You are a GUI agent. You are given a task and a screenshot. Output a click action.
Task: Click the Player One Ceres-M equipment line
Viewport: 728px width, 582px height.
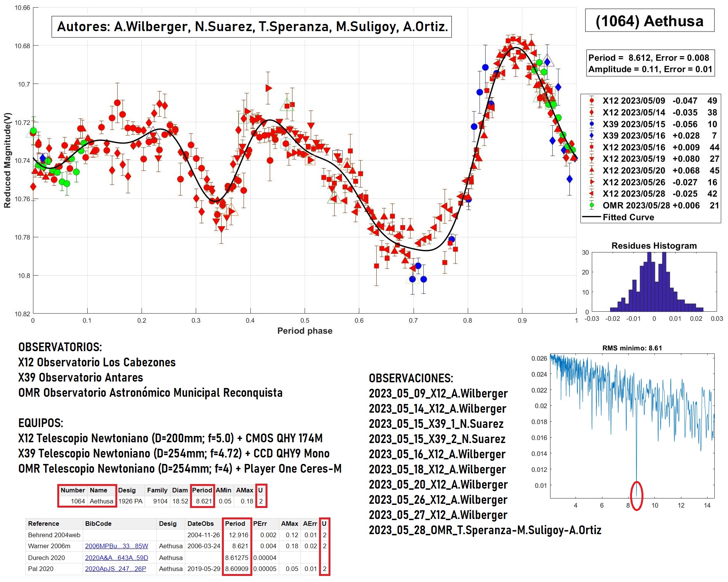pos(180,468)
